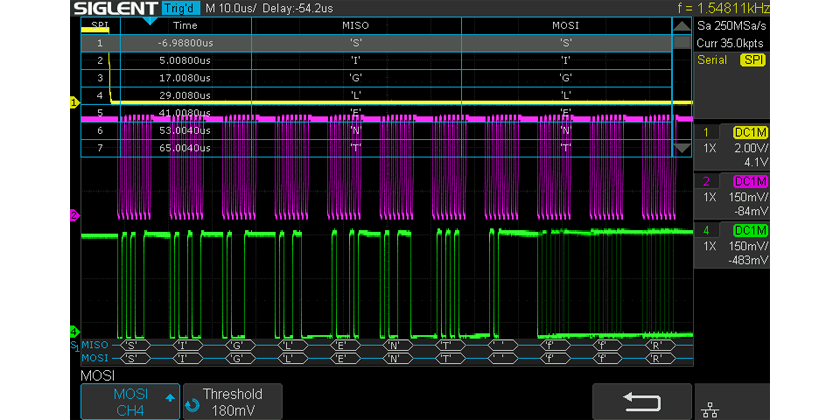
Task: Click the Serial SPI decode label
Action: tap(730, 61)
